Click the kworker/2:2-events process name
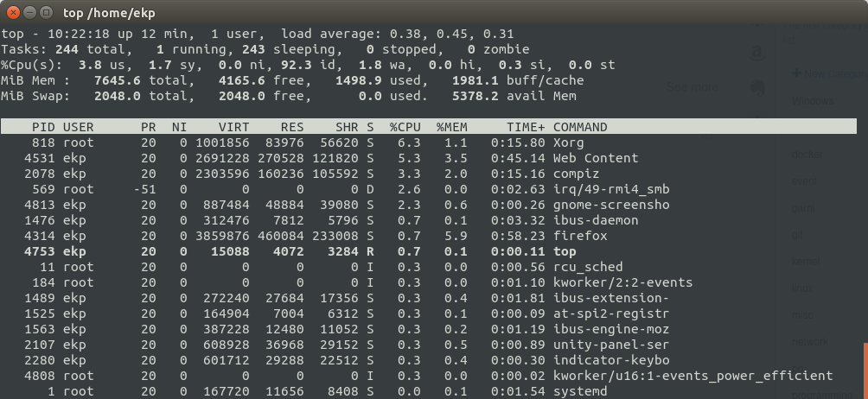 coord(622,282)
